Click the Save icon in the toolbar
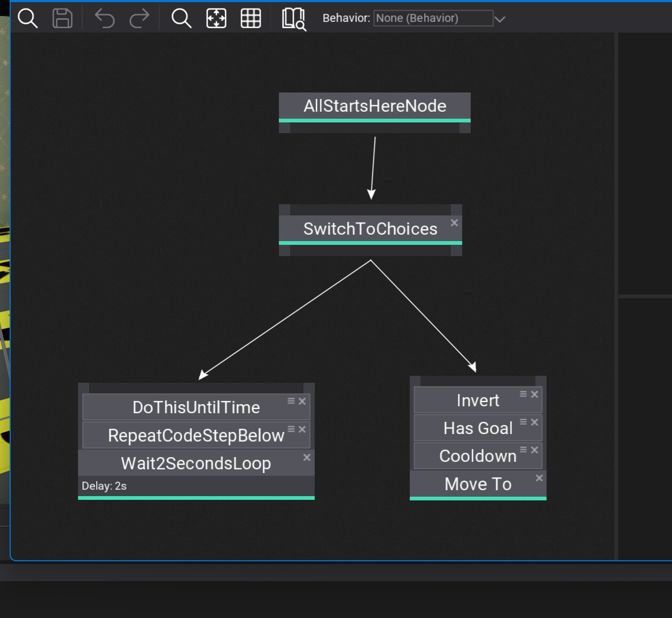Viewport: 672px width, 618px height. (x=62, y=18)
